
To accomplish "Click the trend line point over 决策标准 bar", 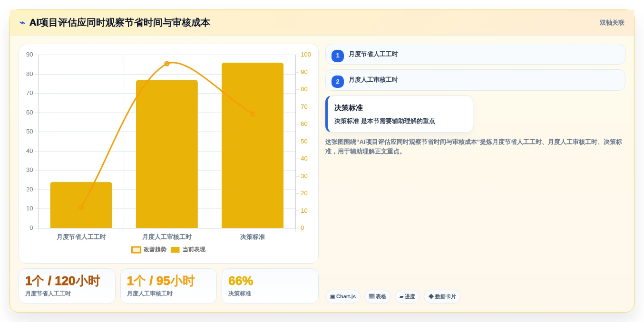I will [x=253, y=114].
